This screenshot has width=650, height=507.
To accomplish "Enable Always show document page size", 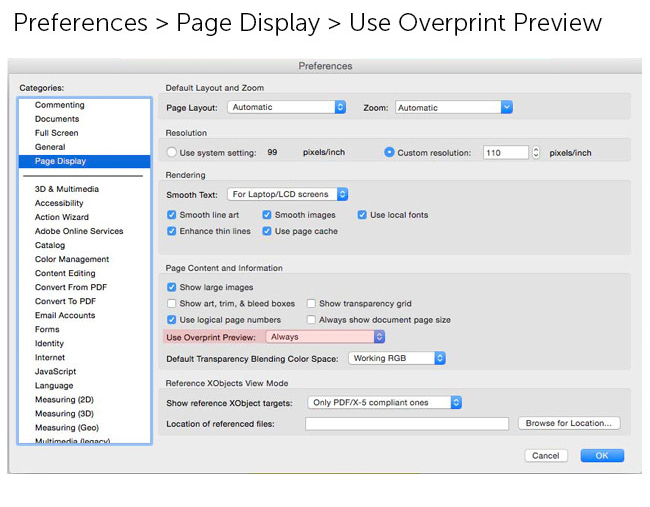I will (311, 320).
